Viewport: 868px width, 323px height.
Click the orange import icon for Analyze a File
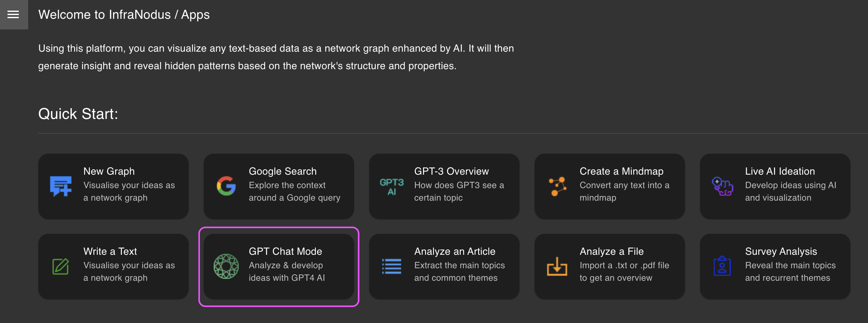coord(557,266)
